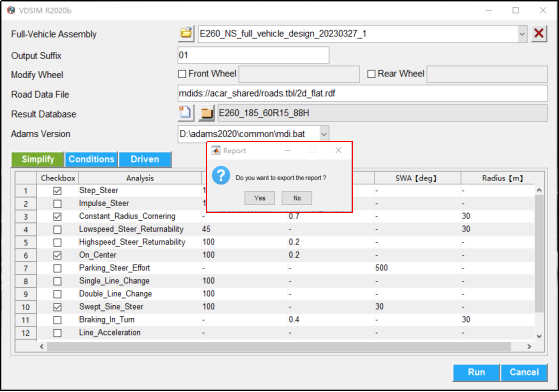Expand the Adams Version dropdown arrow
This screenshot has height=392, width=559.
pyautogui.click(x=324, y=134)
